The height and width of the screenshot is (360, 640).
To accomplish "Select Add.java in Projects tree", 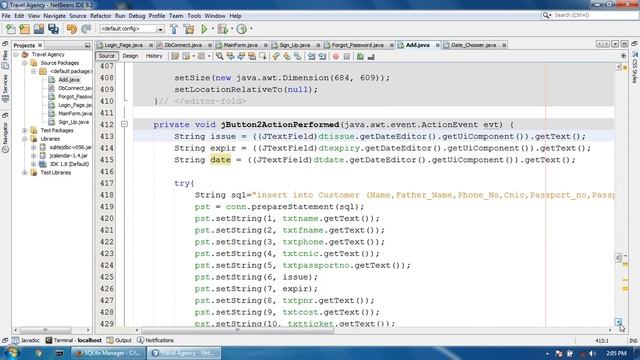I will coord(69,80).
